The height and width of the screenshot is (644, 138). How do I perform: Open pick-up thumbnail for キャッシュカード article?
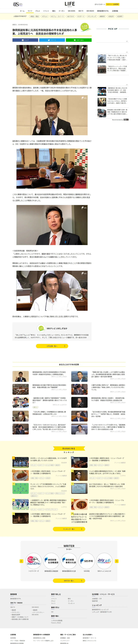pyautogui.click(x=102, y=70)
